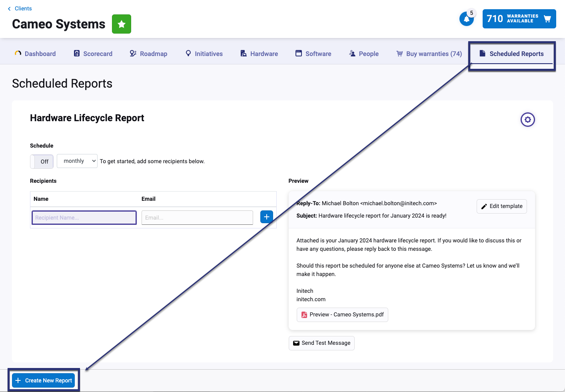This screenshot has width=565, height=392.
Task: Open the monthly frequency dropdown
Action: (x=77, y=161)
